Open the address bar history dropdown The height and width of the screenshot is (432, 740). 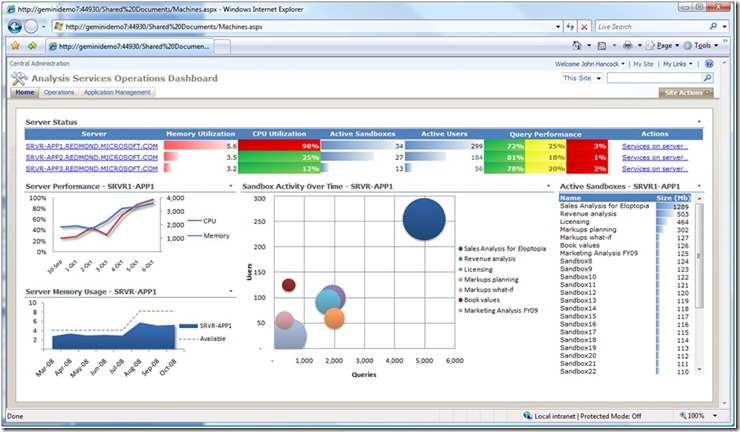[558, 27]
